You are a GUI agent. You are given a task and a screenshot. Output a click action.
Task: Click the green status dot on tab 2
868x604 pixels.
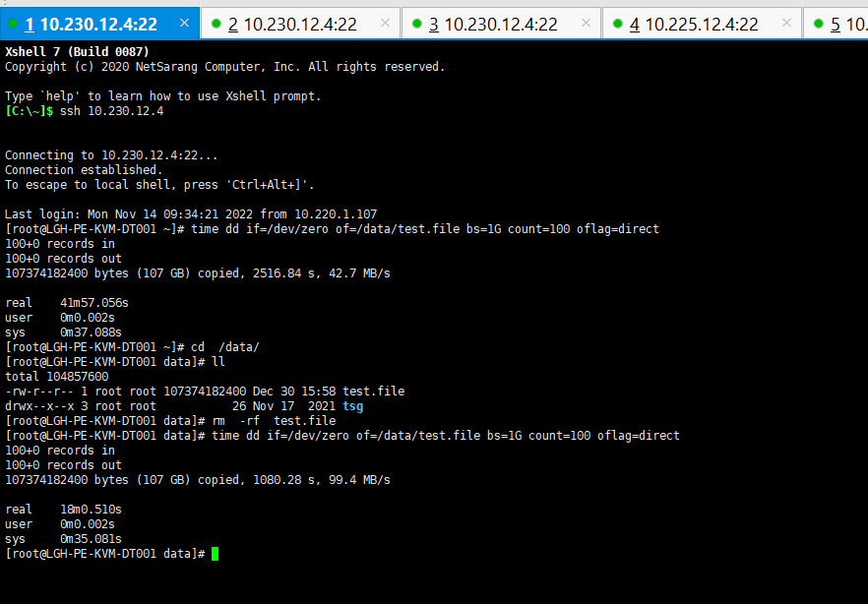tap(217, 24)
